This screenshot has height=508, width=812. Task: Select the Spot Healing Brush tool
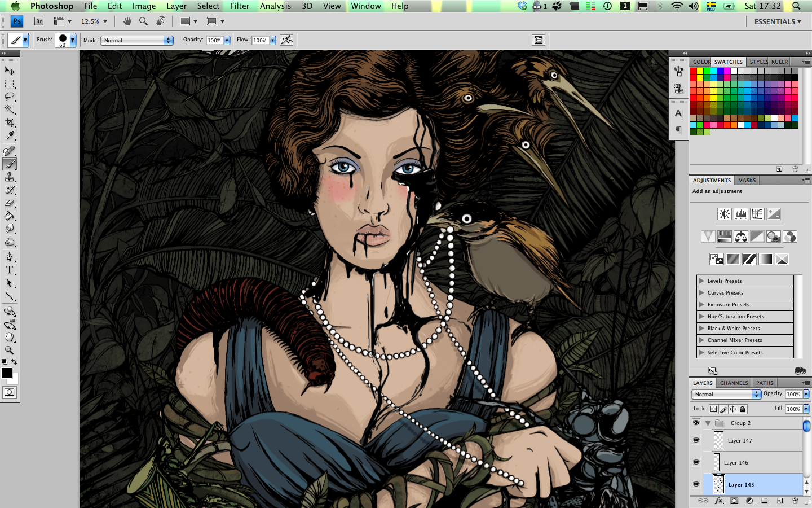coord(10,151)
